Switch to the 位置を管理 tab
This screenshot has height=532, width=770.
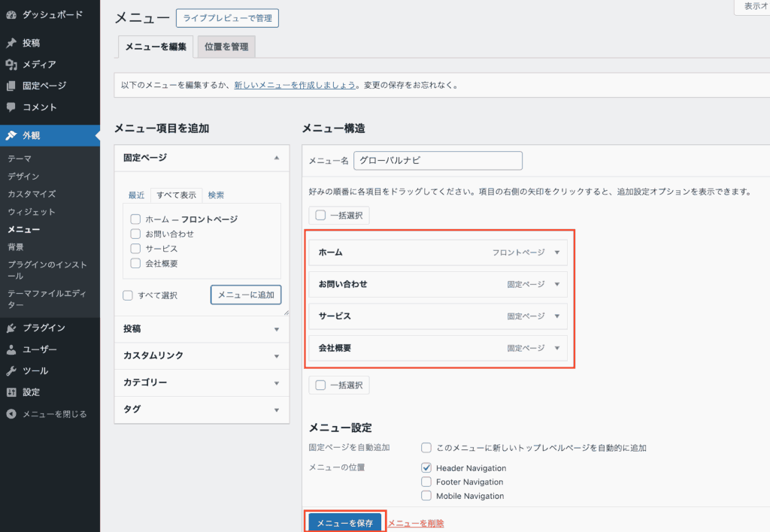[226, 47]
